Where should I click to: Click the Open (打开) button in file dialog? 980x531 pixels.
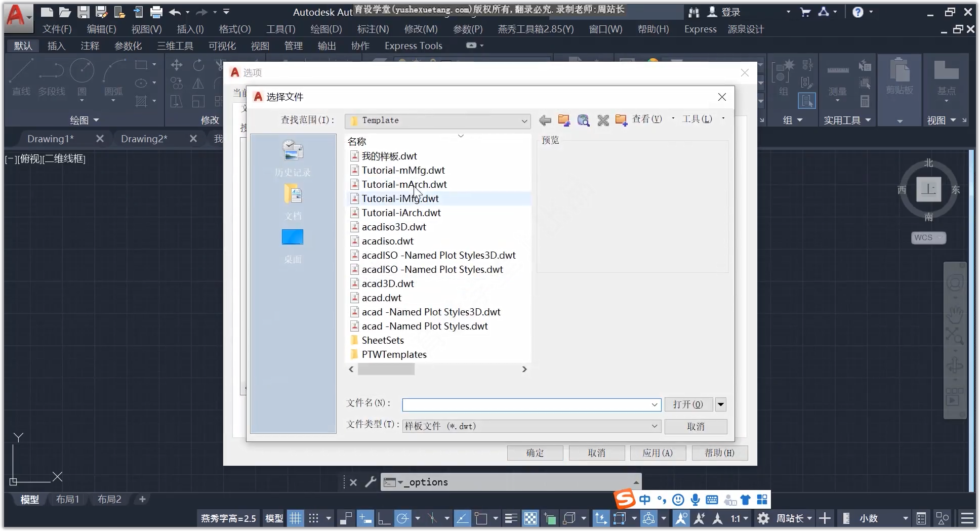(688, 404)
